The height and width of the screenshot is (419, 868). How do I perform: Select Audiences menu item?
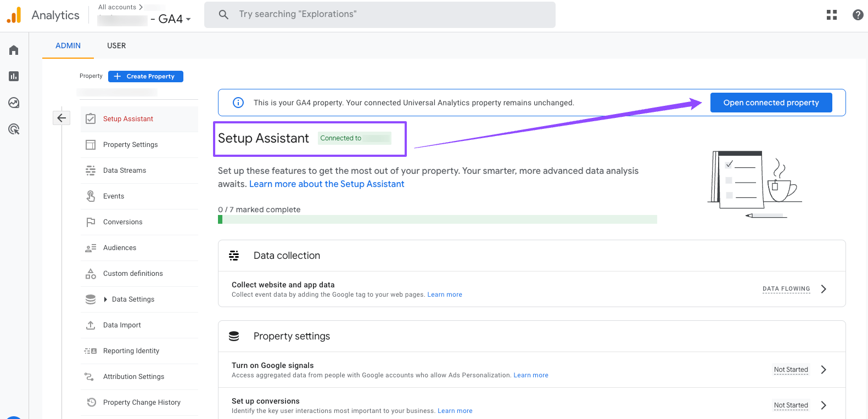click(139, 248)
